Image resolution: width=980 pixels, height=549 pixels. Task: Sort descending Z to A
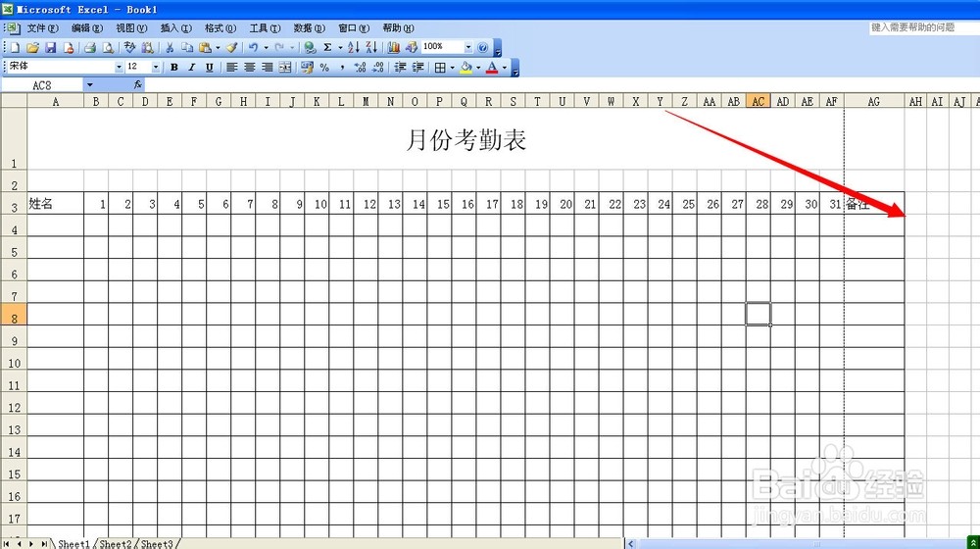371,47
